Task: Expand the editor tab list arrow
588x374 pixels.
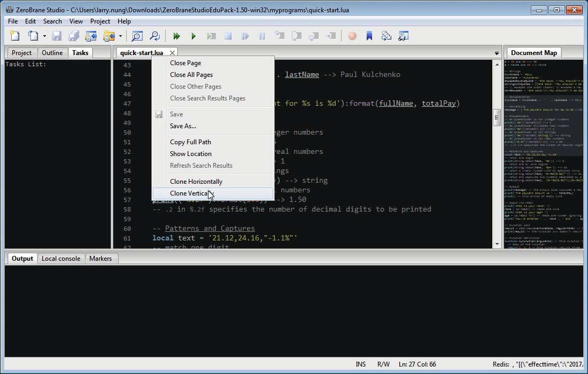Action: (x=497, y=53)
